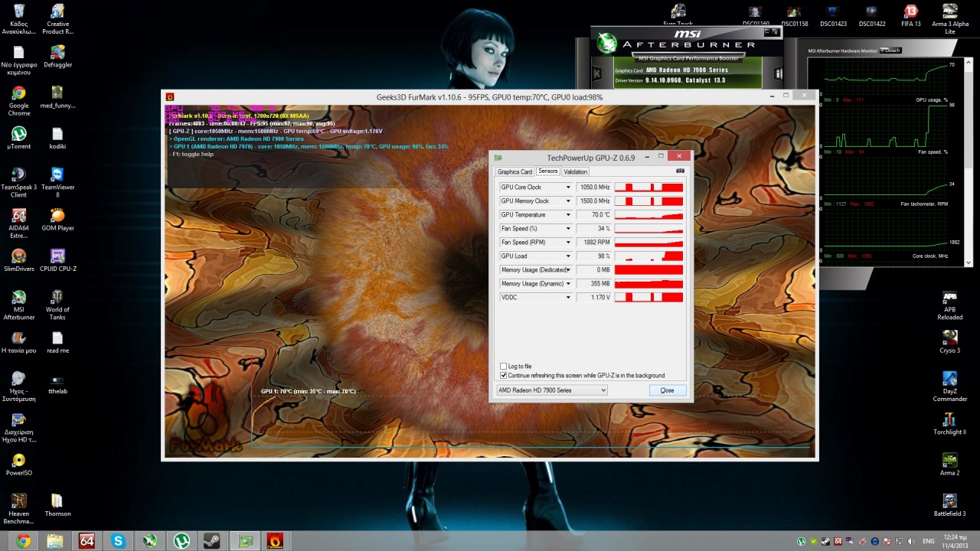The width and height of the screenshot is (980, 551).
Task: Enable the 'Log to file' checkbox
Action: 503,367
